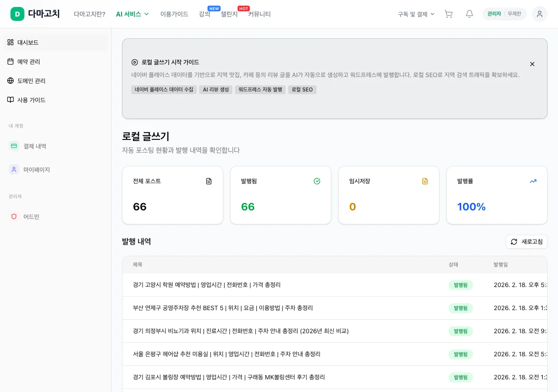558x392 pixels.
Task: Click the document icon on 전체 포스트 card
Action: tap(209, 181)
